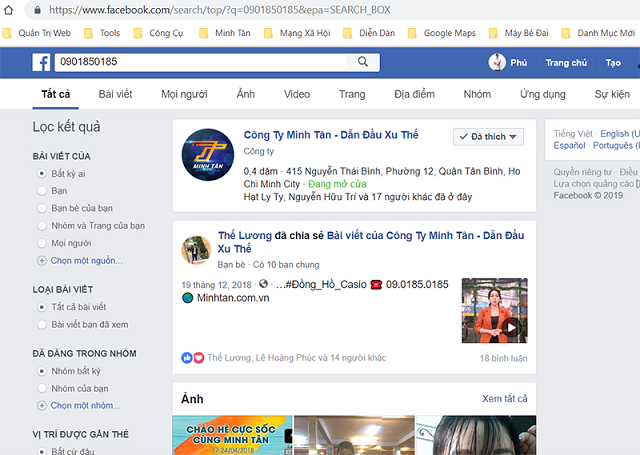Select Mọi người radio option

pyautogui.click(x=42, y=243)
